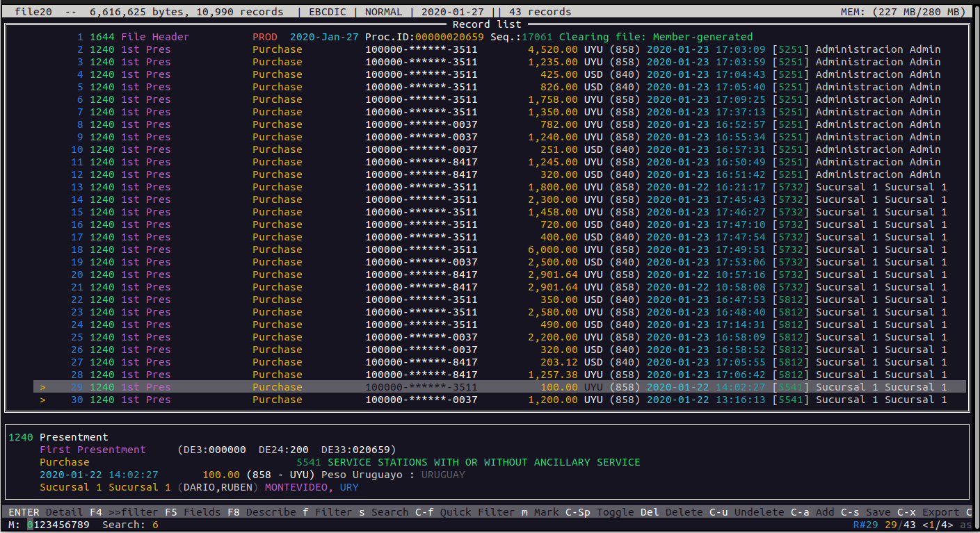Click the NORMAL mode indicator in header
Viewport: 980px width, 533px height.
pos(383,12)
